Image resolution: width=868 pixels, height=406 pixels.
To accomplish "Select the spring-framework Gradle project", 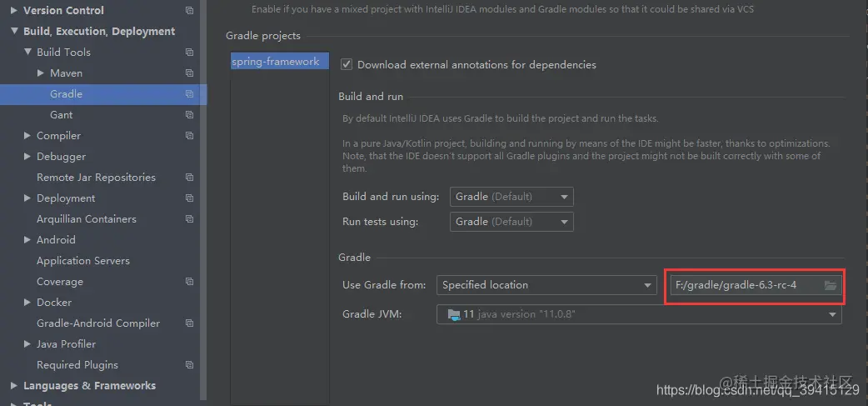I will coord(280,62).
